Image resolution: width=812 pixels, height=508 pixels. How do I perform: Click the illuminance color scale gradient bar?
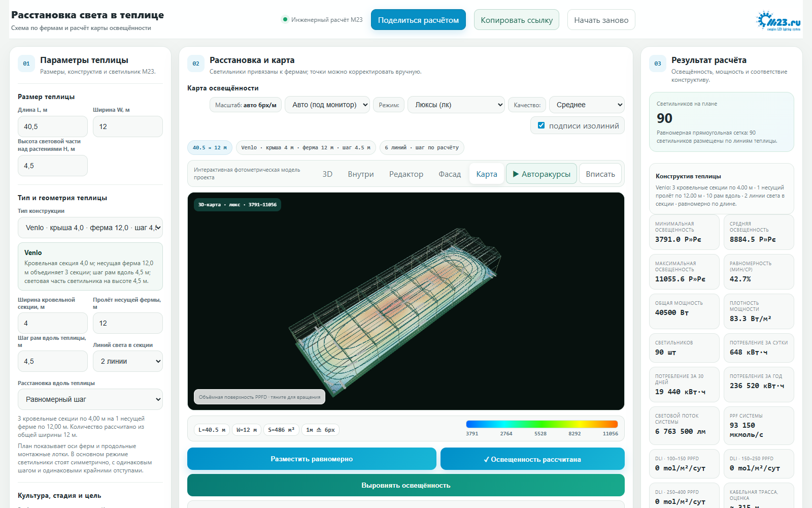tap(542, 424)
